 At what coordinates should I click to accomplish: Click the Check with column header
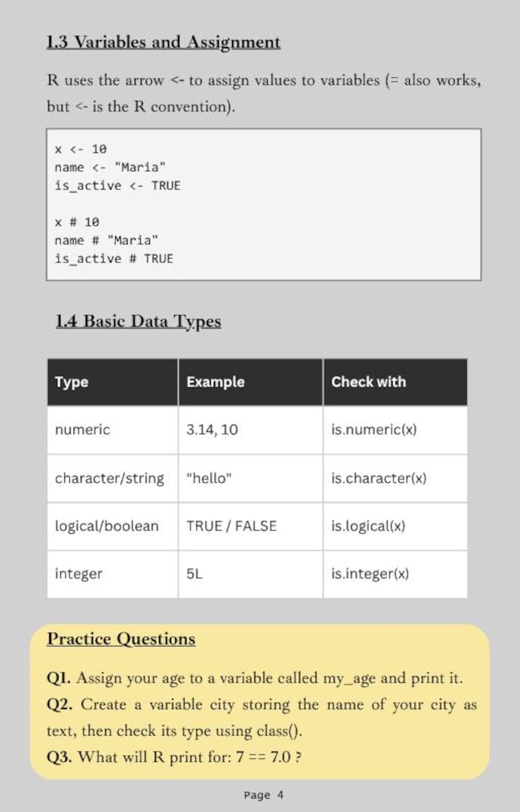[x=395, y=382]
